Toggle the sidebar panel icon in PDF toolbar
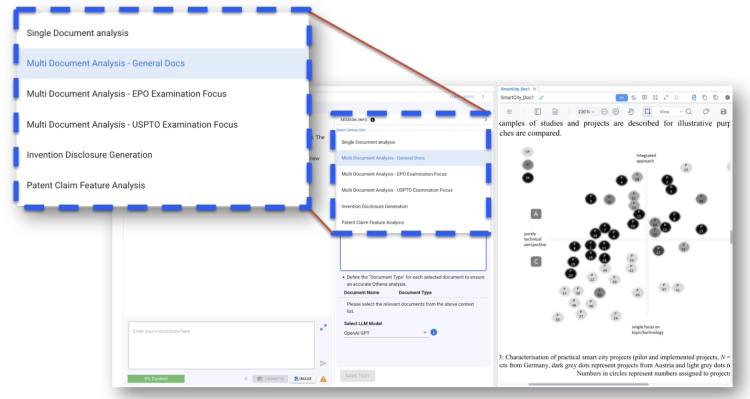Viewport: 750px width, 399px height. [538, 111]
